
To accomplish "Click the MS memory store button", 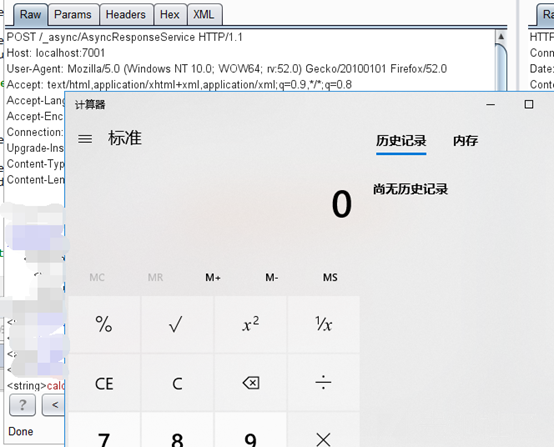I will (330, 277).
